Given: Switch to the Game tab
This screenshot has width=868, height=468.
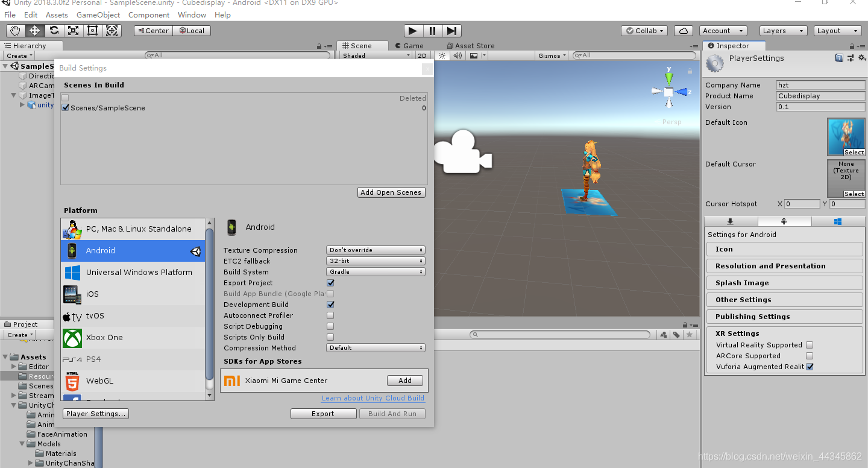Looking at the screenshot, I should point(409,46).
